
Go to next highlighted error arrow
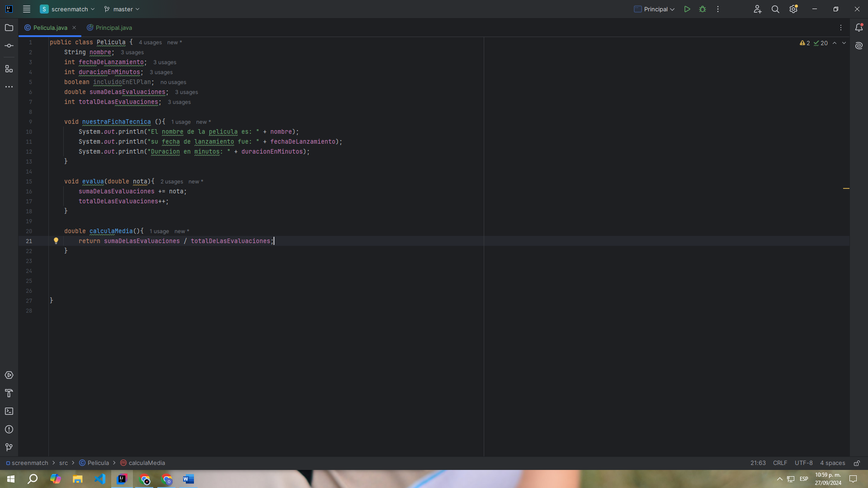tap(844, 43)
